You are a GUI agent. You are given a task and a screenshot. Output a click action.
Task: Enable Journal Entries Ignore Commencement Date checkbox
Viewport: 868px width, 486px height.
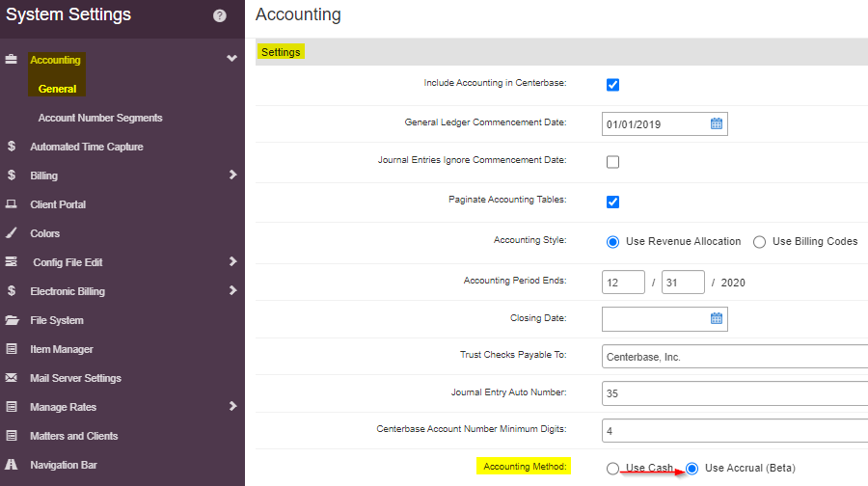click(x=612, y=162)
